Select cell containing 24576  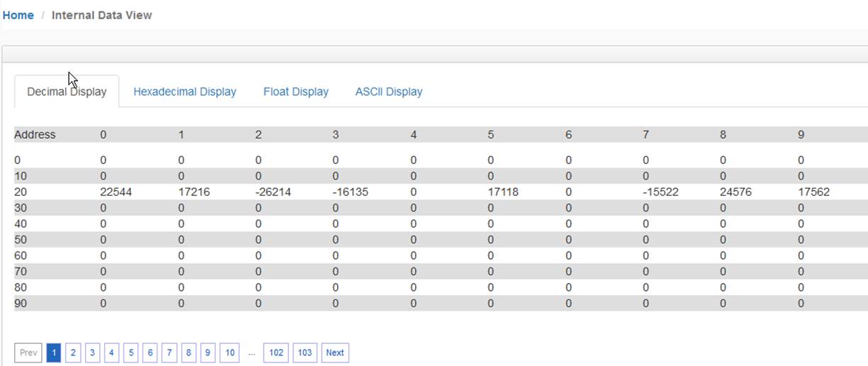[736, 192]
